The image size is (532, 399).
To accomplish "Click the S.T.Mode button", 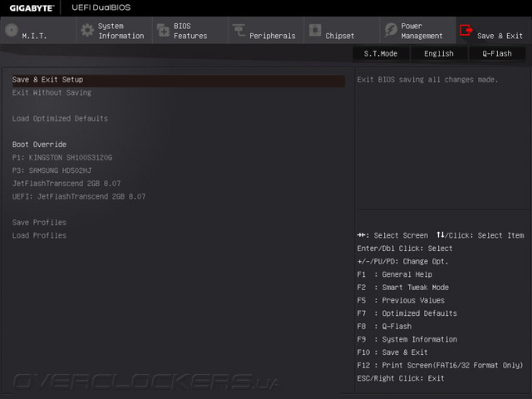I will pyautogui.click(x=381, y=53).
